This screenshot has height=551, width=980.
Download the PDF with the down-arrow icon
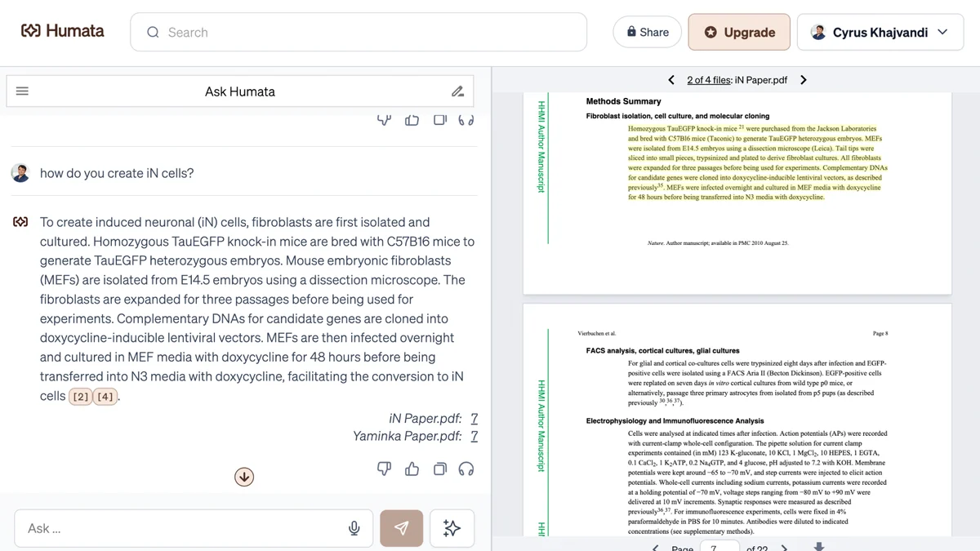coord(819,547)
